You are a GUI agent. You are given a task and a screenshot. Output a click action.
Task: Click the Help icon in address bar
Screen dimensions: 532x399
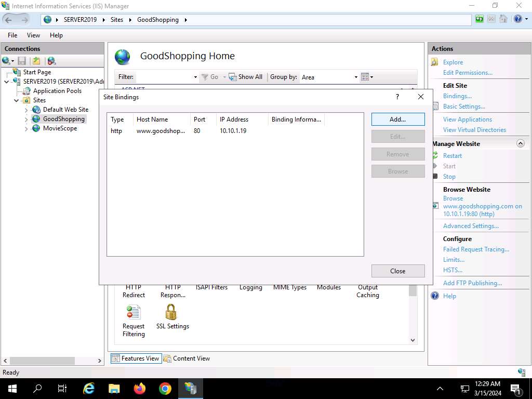pos(517,19)
